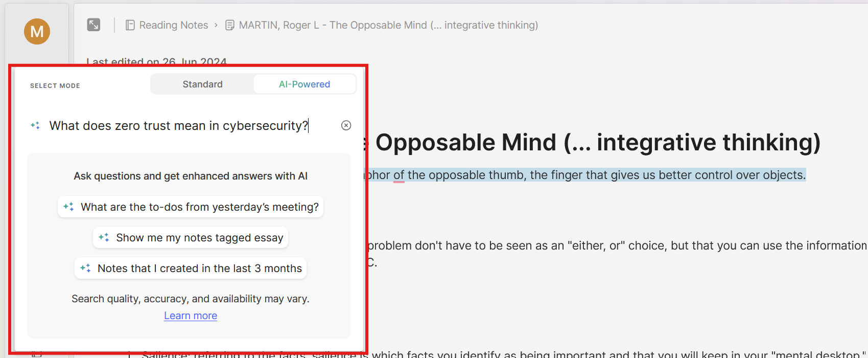Viewport: 868px width, 358px height.
Task: Open the MARTIN, Roger L note breadcrumb
Action: click(x=388, y=25)
